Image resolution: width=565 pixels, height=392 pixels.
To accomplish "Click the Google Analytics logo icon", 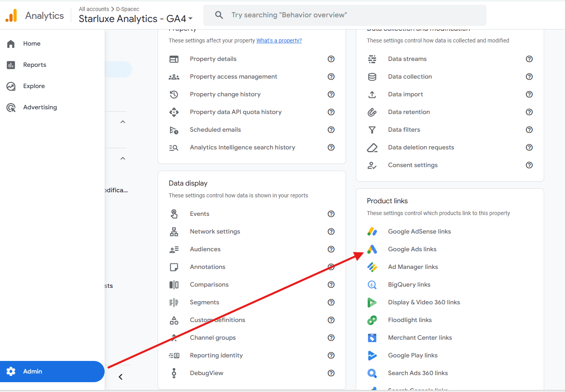I will (x=11, y=15).
